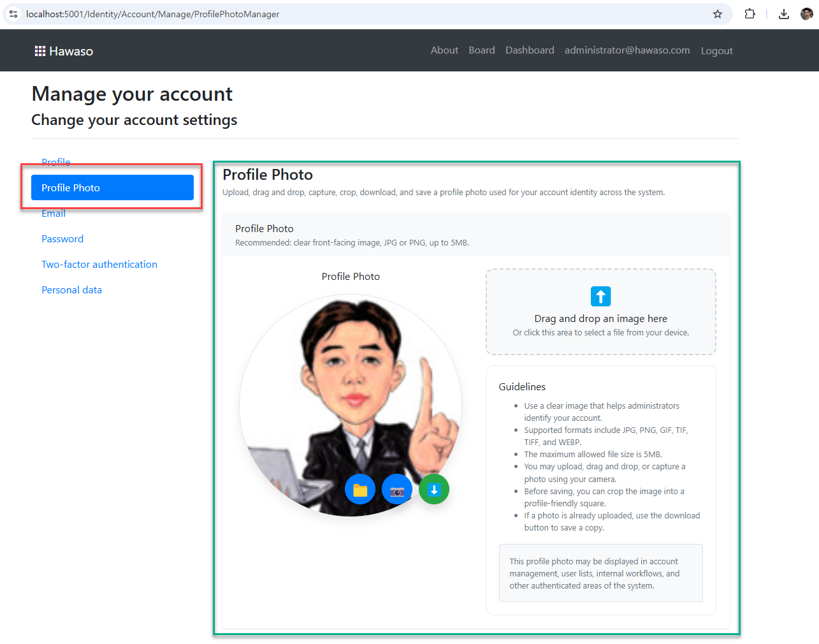Image resolution: width=819 pixels, height=644 pixels.
Task: Select the Email tab in the sidebar
Action: point(54,214)
